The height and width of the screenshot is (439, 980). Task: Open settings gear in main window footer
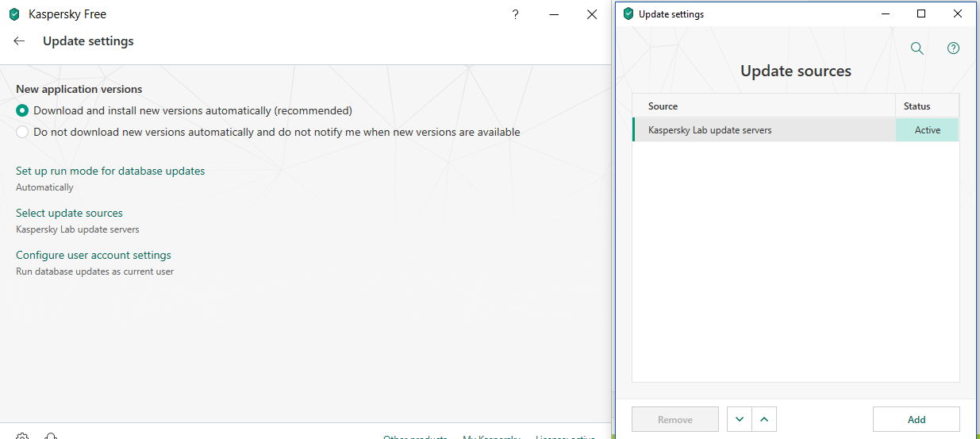(23, 436)
